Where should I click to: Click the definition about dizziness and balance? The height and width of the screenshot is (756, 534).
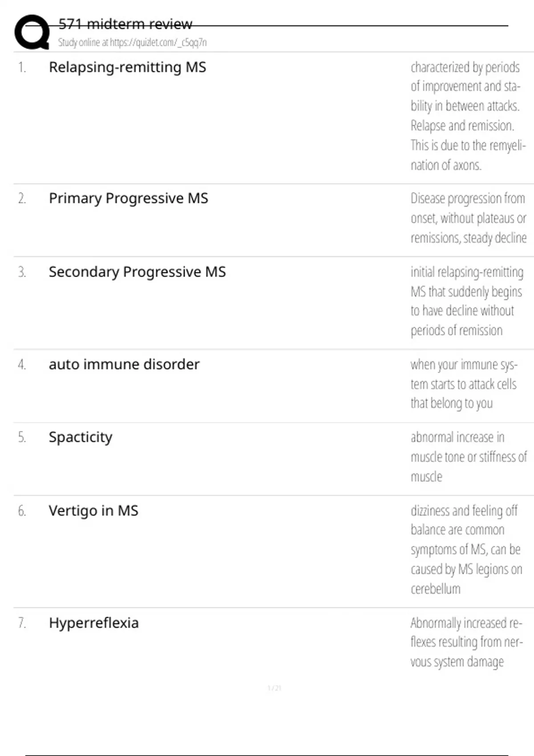click(x=466, y=550)
